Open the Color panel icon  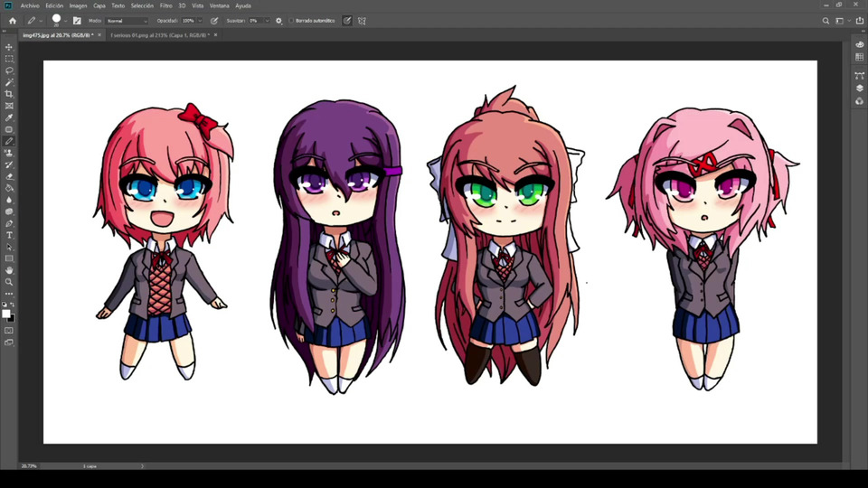pos(859,44)
